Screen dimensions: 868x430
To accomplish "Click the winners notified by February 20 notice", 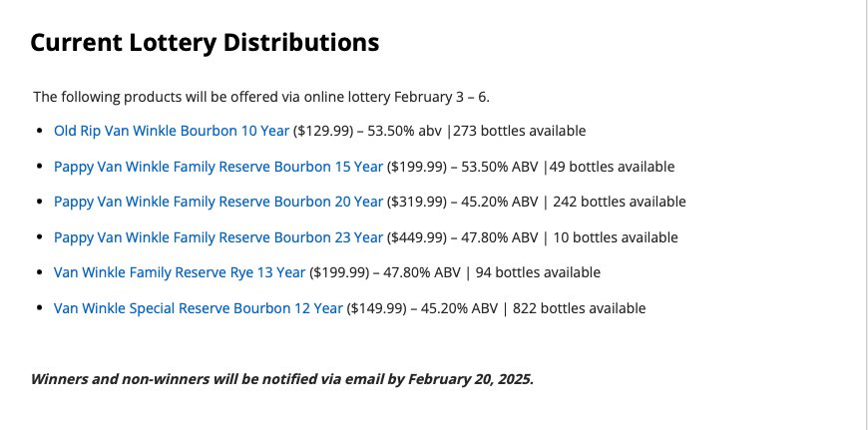I will pyautogui.click(x=282, y=380).
